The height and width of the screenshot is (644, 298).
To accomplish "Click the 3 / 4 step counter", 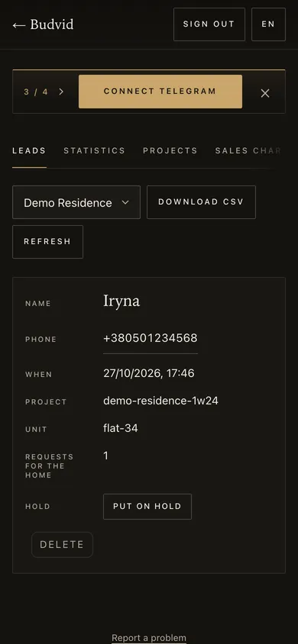I will point(36,92).
